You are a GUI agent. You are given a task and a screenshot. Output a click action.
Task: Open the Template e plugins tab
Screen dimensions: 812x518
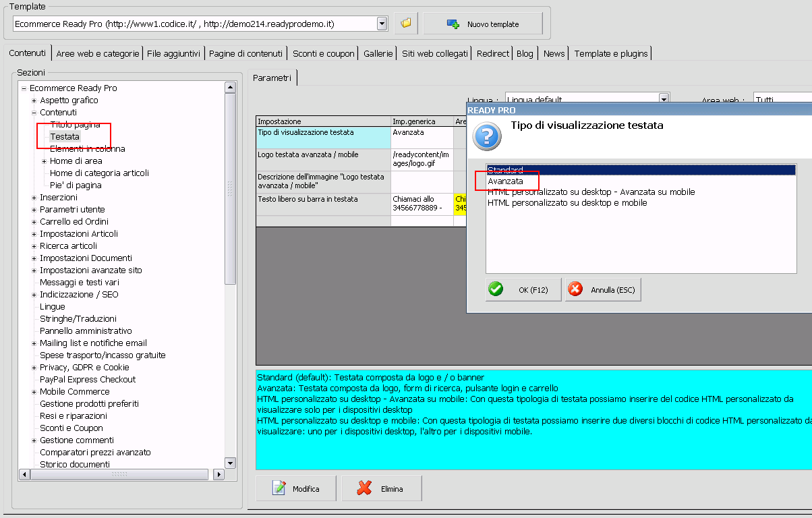(x=611, y=53)
